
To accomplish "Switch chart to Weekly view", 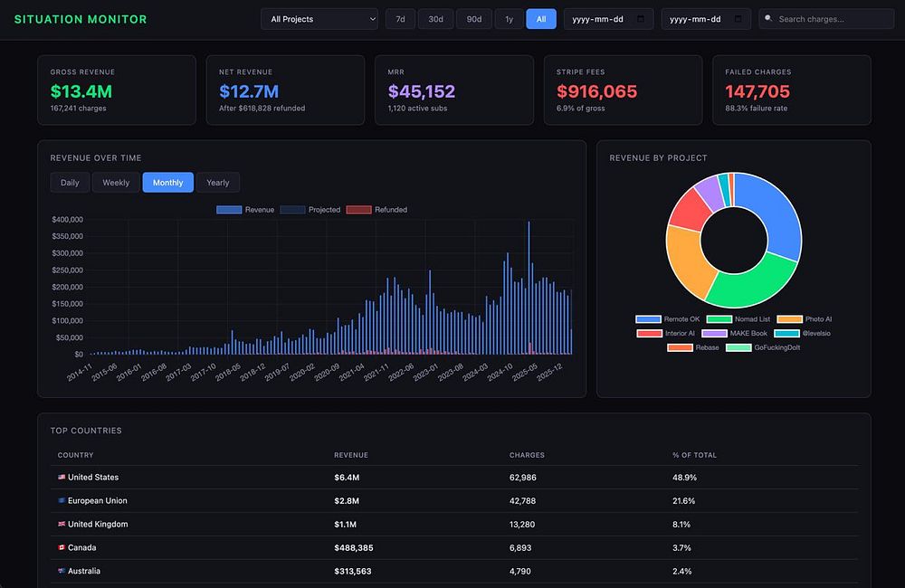I will [x=116, y=183].
